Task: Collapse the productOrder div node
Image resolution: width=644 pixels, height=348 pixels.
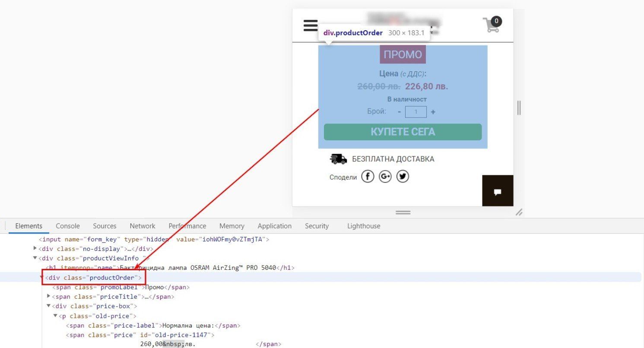Action: pos(42,277)
